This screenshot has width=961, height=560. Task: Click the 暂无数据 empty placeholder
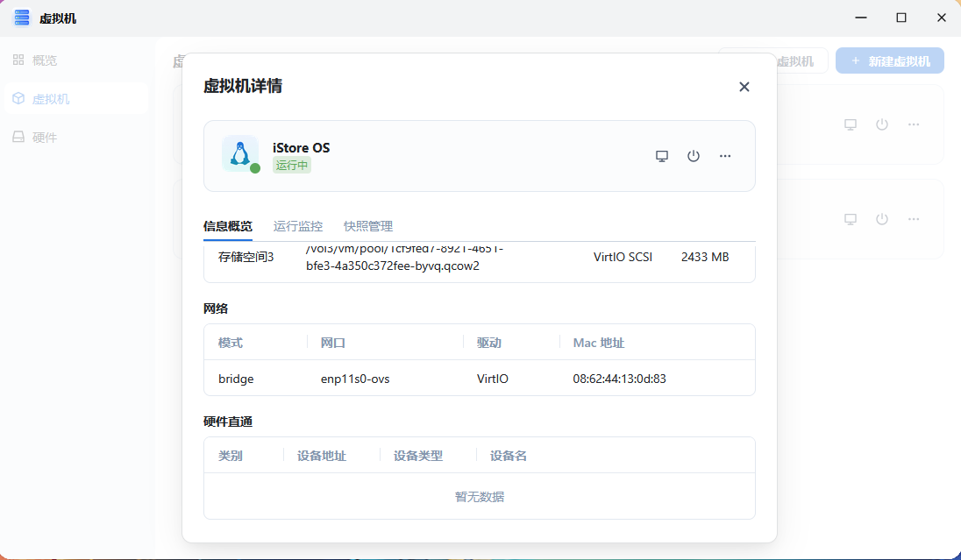click(x=480, y=497)
